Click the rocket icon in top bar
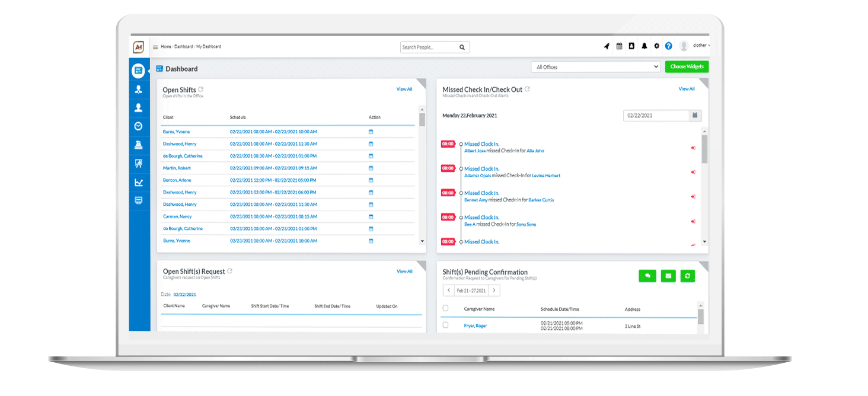The image size is (868, 396). pos(607,46)
